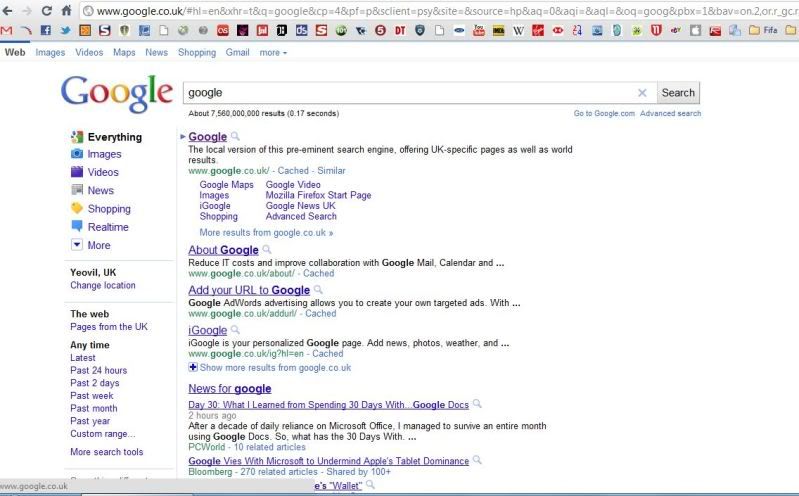This screenshot has height=496, width=799.
Task: Open Shopping in the top navigation bar
Action: tap(197, 53)
